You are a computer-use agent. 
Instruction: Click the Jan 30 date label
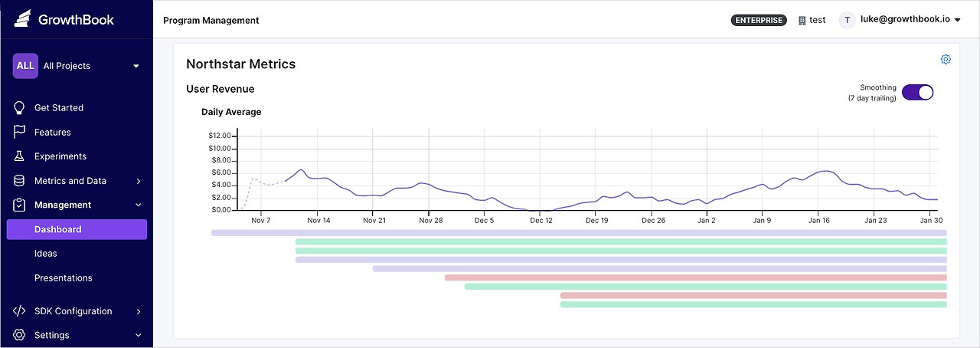[931, 220]
